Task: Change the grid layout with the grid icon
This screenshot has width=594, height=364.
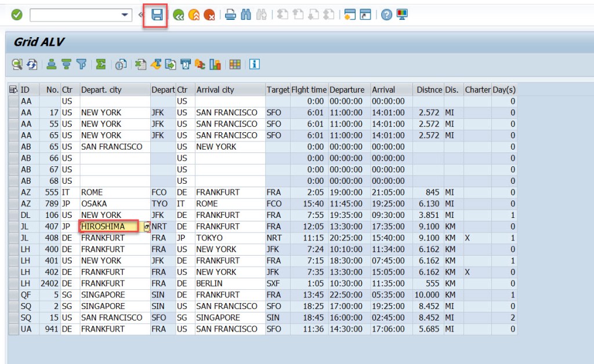Action: point(234,65)
